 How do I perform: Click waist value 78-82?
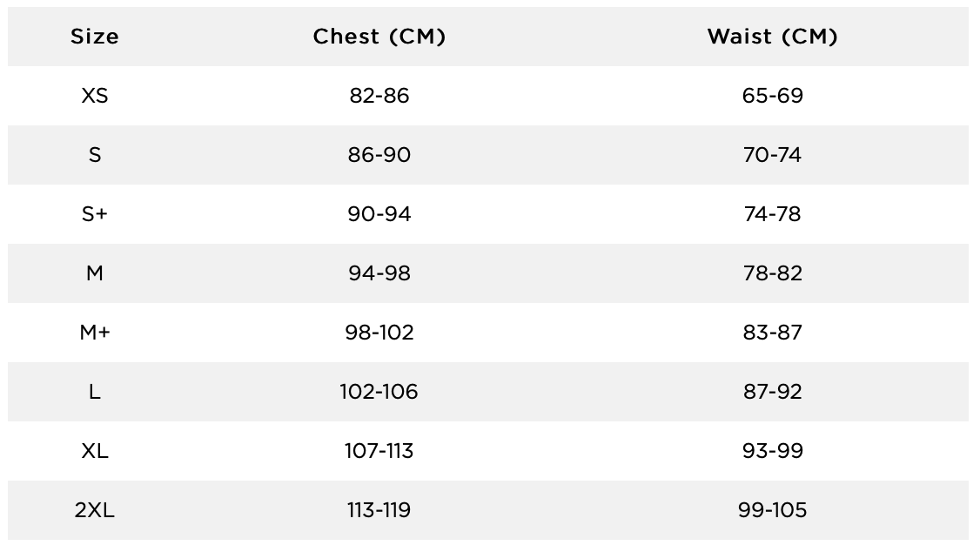(x=773, y=273)
